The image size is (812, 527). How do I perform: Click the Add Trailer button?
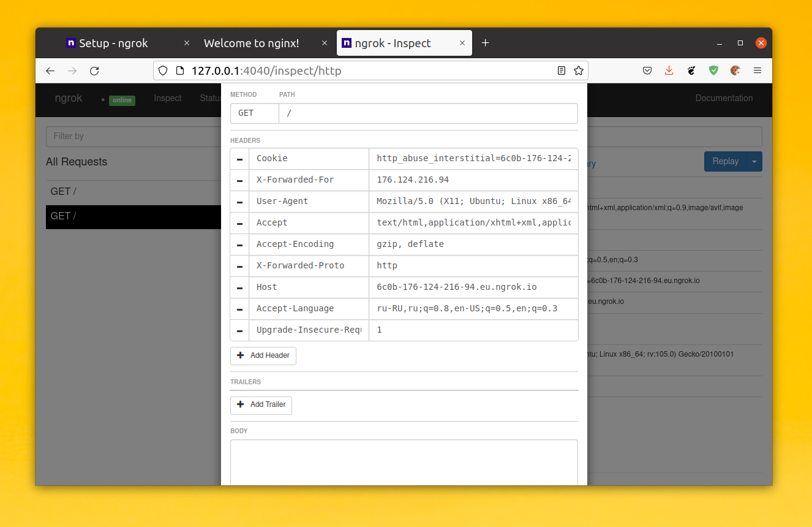coord(261,404)
